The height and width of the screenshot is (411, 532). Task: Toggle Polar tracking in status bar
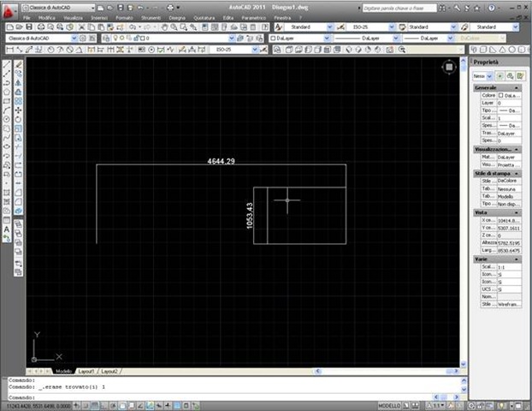[x=113, y=406]
